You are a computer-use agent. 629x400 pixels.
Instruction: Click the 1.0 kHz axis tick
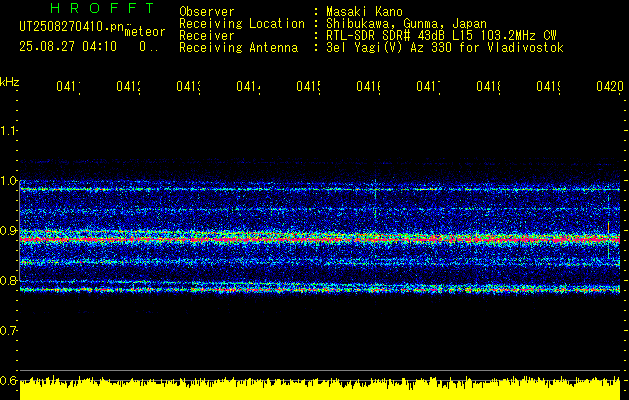click(x=8, y=181)
